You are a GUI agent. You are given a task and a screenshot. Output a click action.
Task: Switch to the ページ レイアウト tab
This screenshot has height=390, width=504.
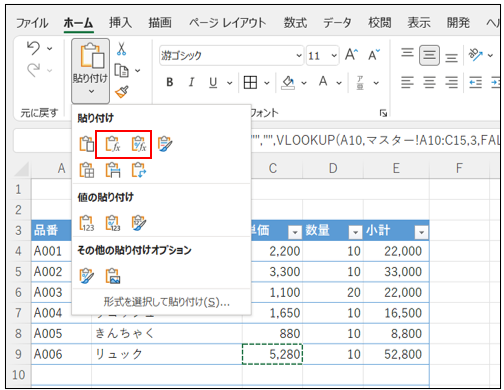pyautogui.click(x=228, y=23)
